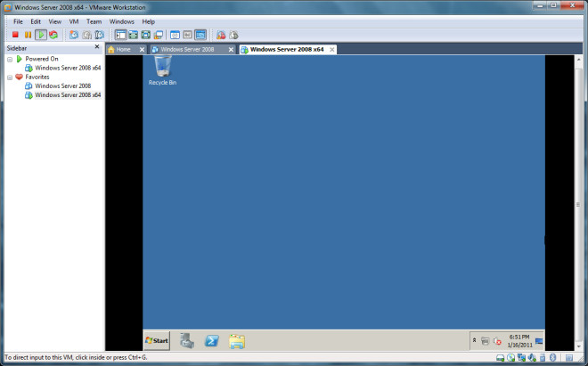Click the scrollbar up arrow in VM view

pyautogui.click(x=578, y=60)
